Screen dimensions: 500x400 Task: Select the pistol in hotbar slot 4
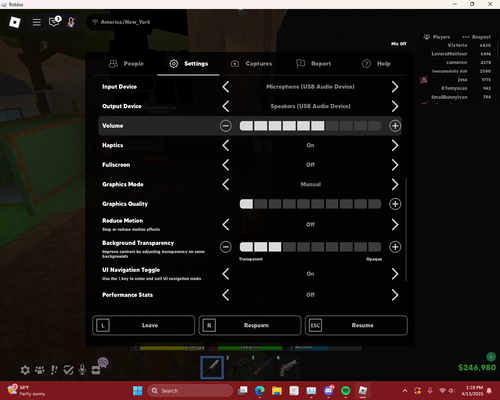288,368
